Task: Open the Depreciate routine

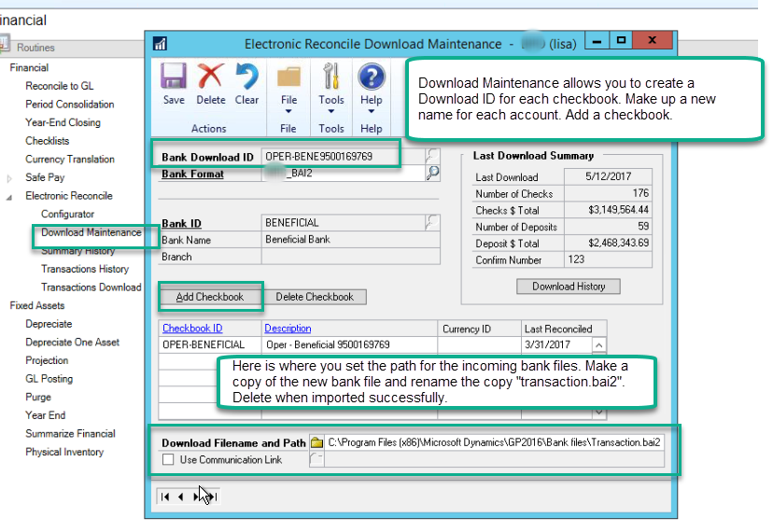Action: click(x=49, y=324)
